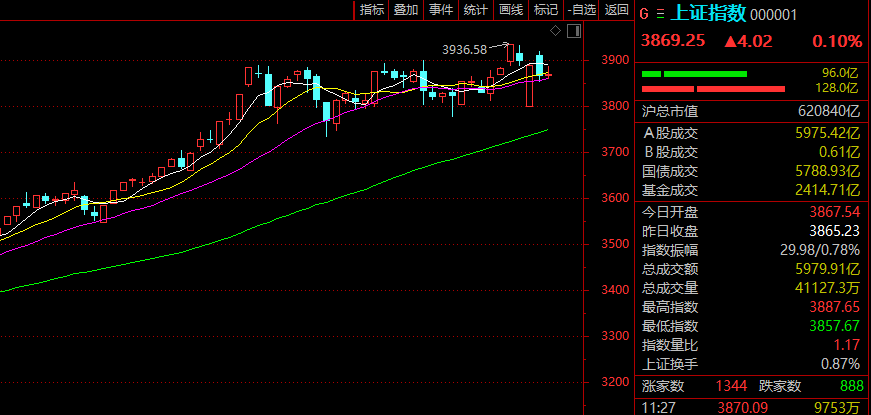
Task: Click the 标记 mark button
Action: [x=545, y=10]
